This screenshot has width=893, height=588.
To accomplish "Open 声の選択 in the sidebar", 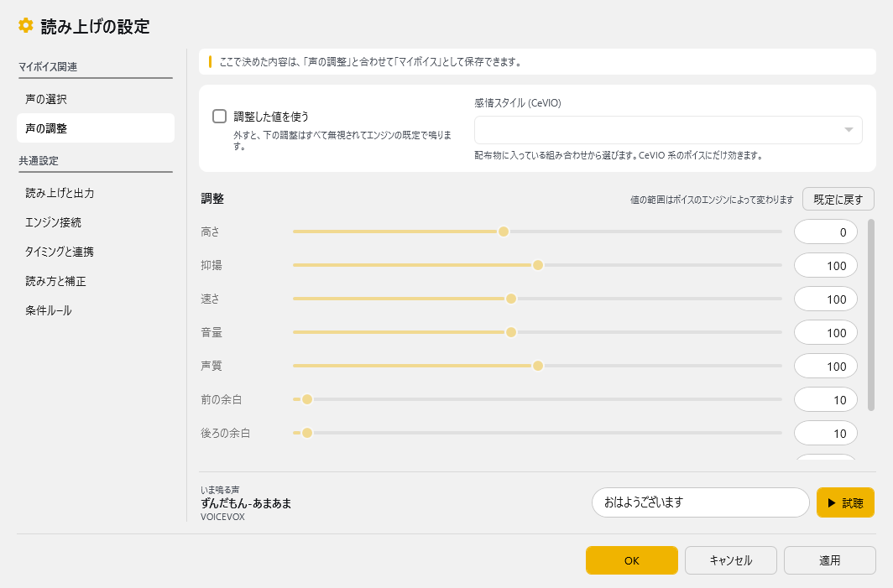I will point(95,99).
